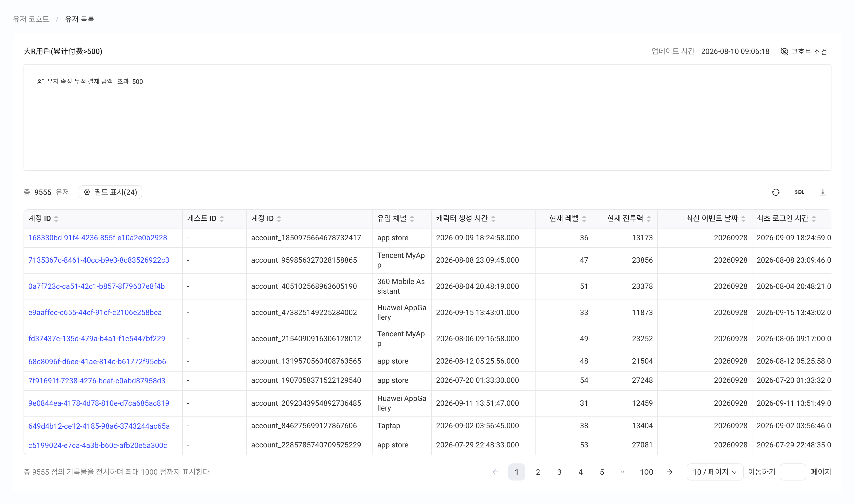Open user 7f91691f-7238-4276-bcaf-c0abd87958d3

click(x=96, y=381)
